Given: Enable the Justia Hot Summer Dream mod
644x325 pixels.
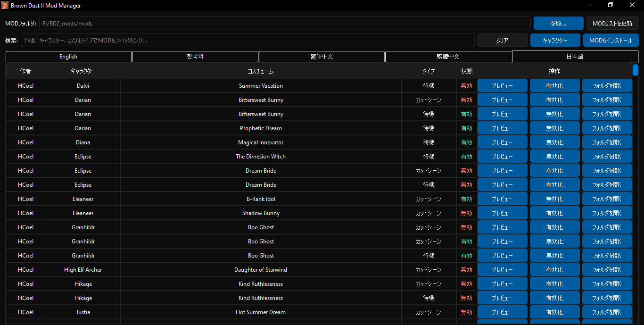Looking at the screenshot, I should [x=554, y=312].
